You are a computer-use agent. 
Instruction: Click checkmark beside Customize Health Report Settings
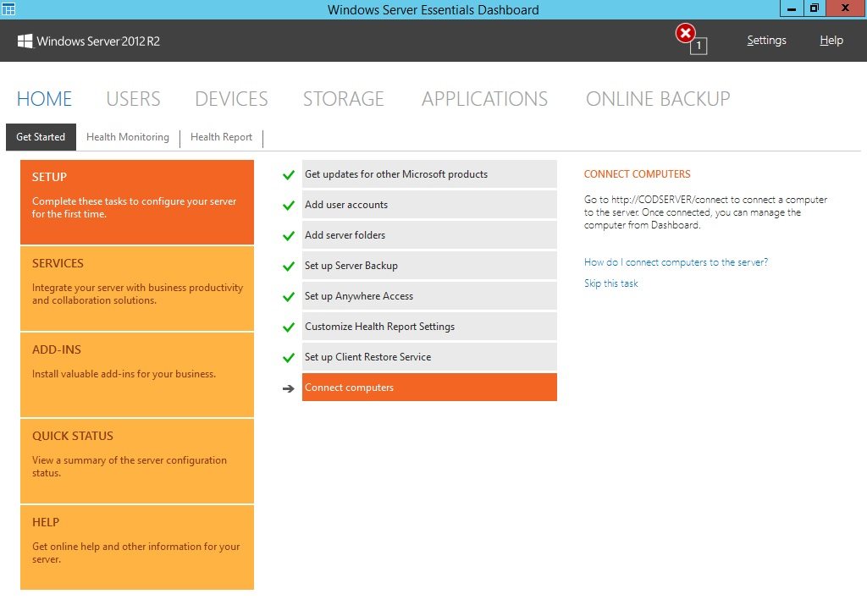click(x=289, y=327)
